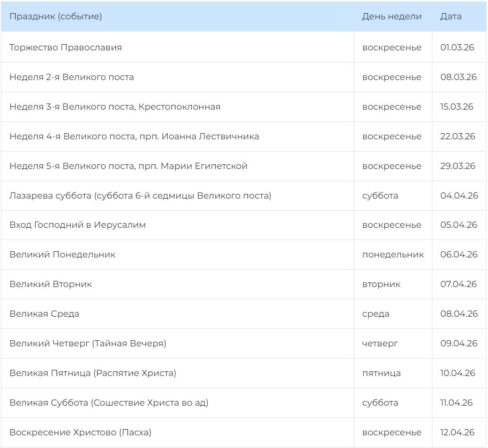The height and width of the screenshot is (448, 488).
Task: Click the "понедельник" weekday cell
Action: point(393,255)
